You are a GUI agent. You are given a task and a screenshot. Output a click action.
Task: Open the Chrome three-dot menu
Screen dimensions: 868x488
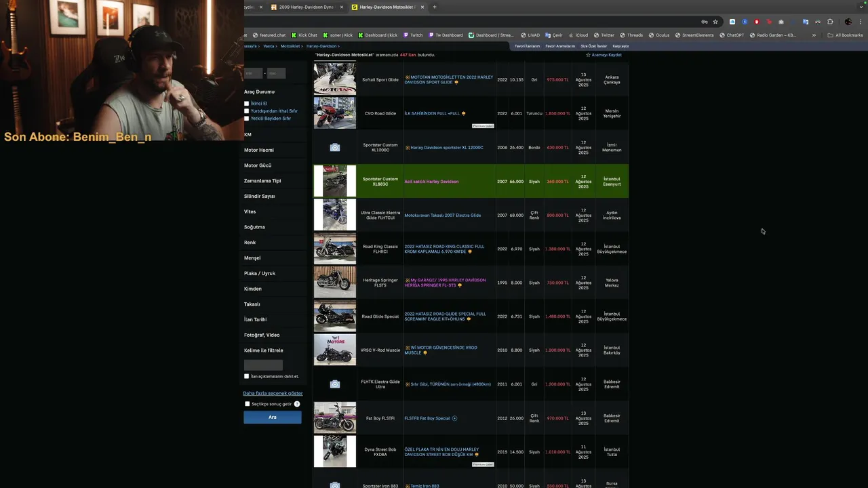861,22
